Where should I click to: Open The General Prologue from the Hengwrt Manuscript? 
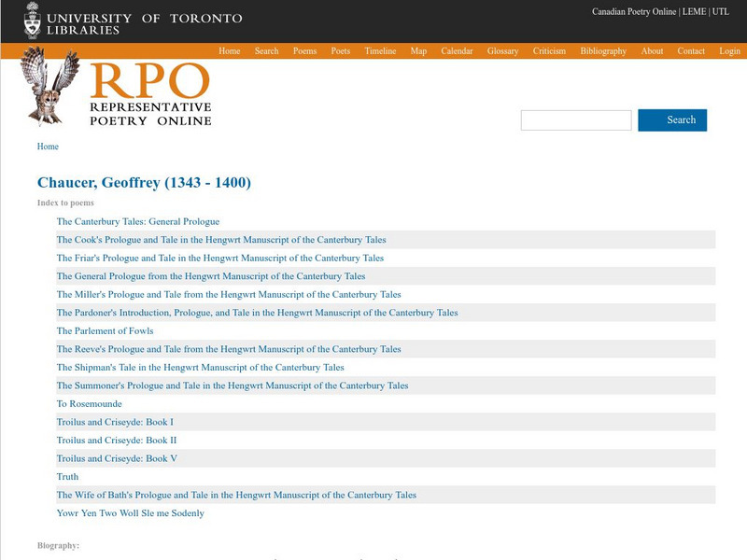pos(211,276)
